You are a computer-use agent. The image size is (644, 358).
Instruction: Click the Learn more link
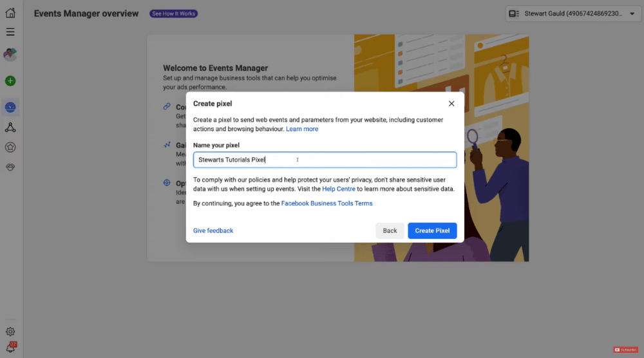tap(302, 129)
